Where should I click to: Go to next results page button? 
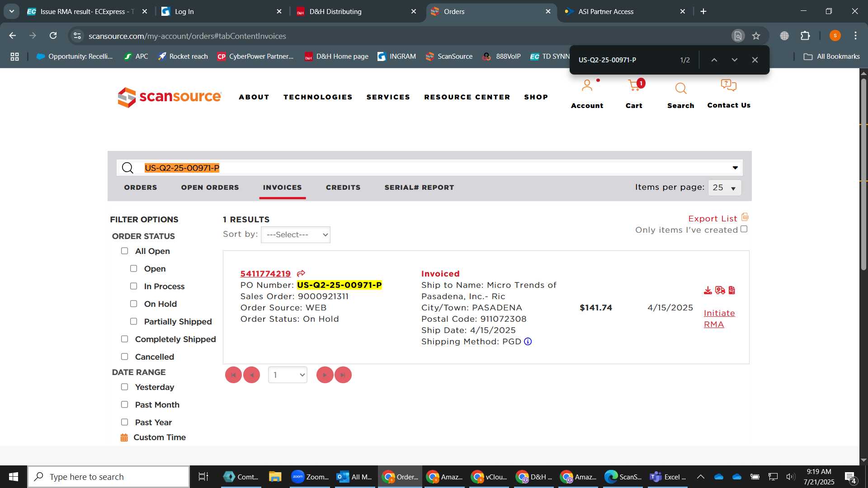325,375
